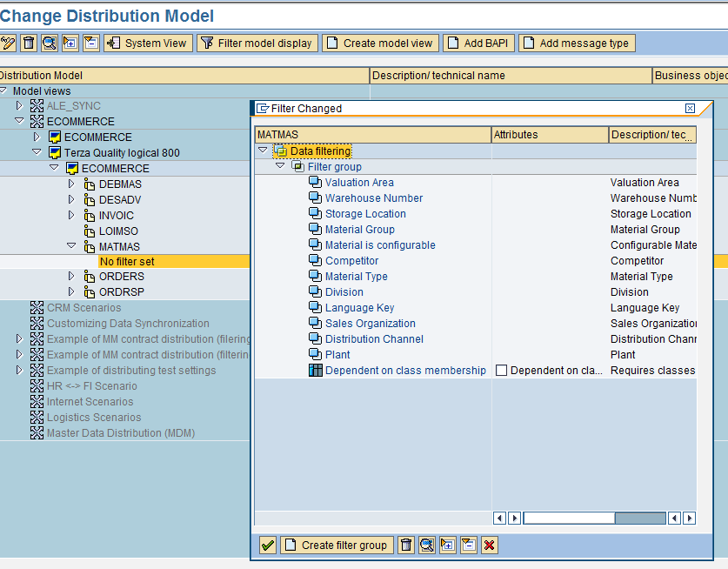Cancel dialog with red X icon

[490, 545]
